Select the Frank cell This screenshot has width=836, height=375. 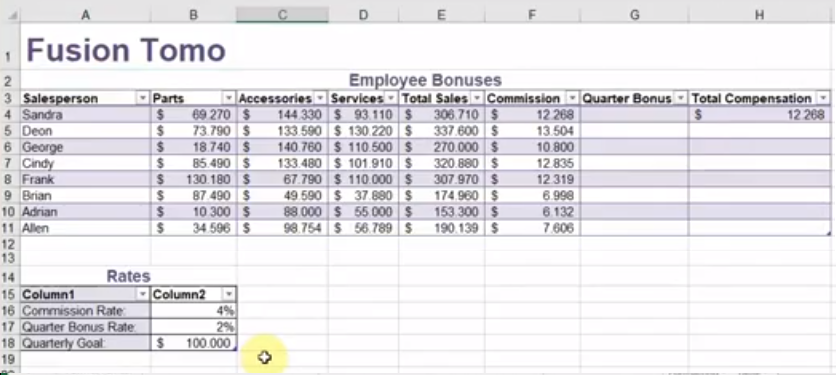pyautogui.click(x=85, y=180)
